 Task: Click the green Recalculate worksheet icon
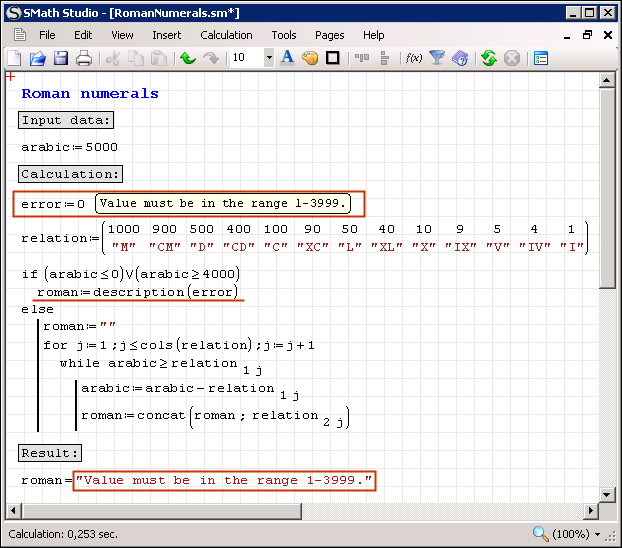[x=489, y=58]
